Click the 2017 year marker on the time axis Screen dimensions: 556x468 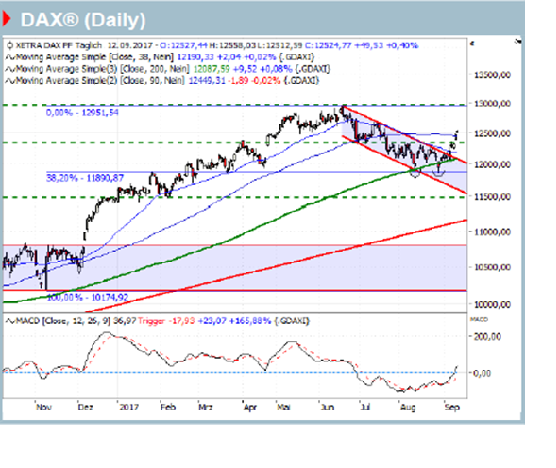[x=129, y=407]
